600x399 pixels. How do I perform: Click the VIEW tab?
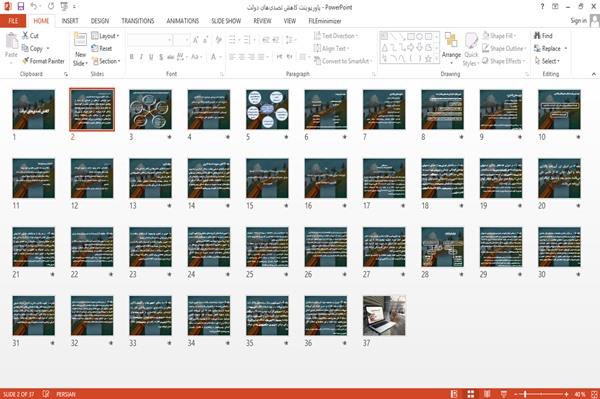click(290, 21)
